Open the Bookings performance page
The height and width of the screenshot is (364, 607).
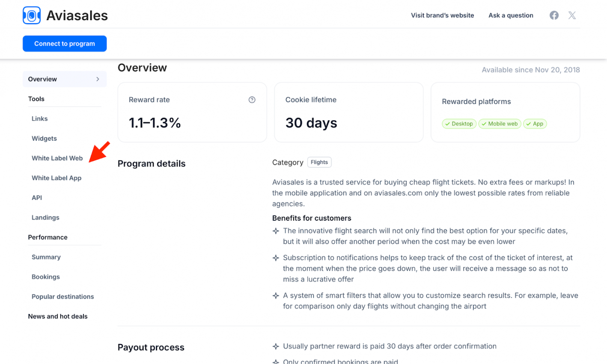pyautogui.click(x=46, y=277)
